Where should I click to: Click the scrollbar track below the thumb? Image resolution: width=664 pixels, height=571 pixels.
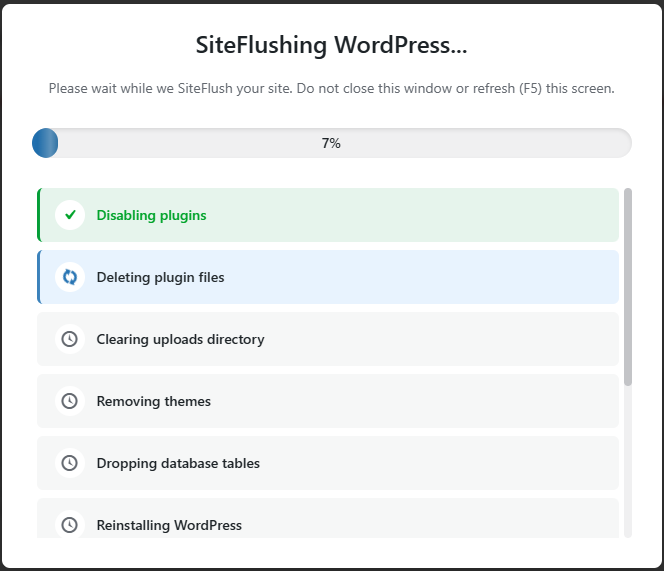tap(628, 460)
